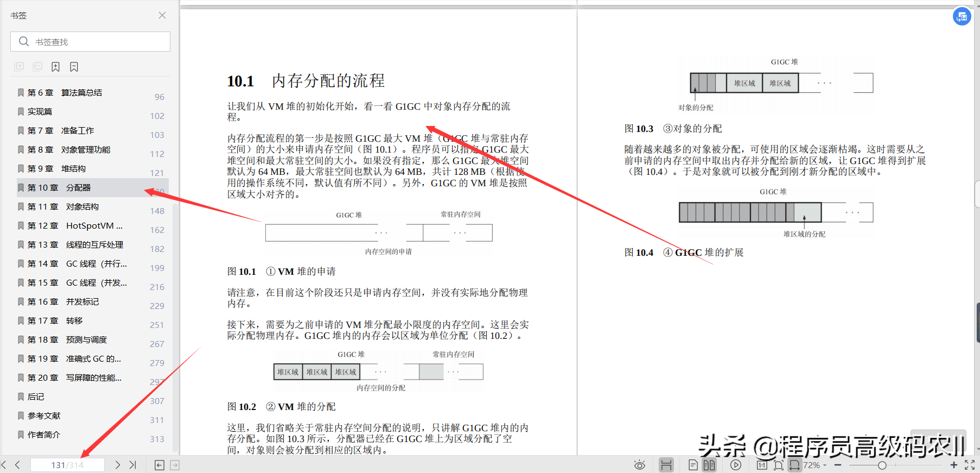Go to the first page
Screen dimensions: 980x473
(x=4, y=465)
